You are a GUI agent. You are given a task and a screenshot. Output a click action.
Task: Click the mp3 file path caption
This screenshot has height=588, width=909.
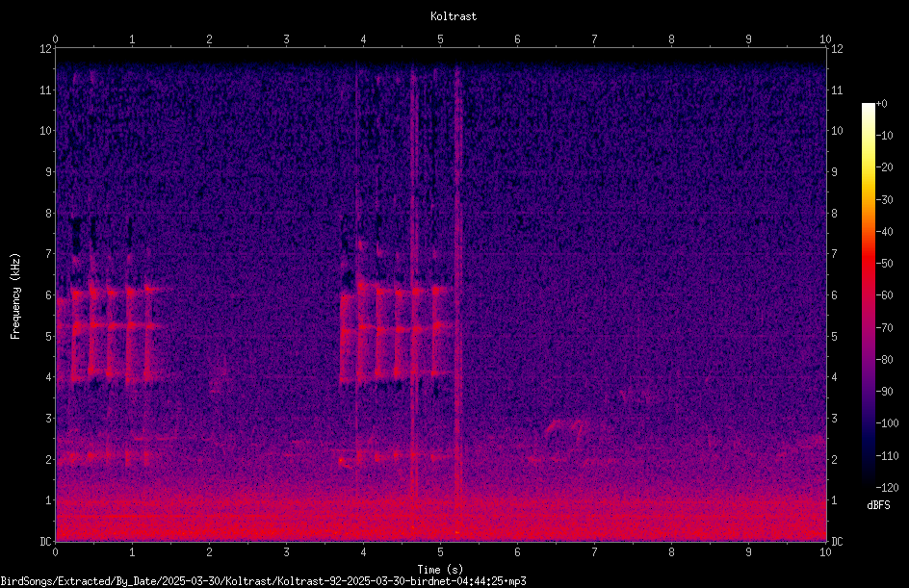pyautogui.click(x=263, y=581)
